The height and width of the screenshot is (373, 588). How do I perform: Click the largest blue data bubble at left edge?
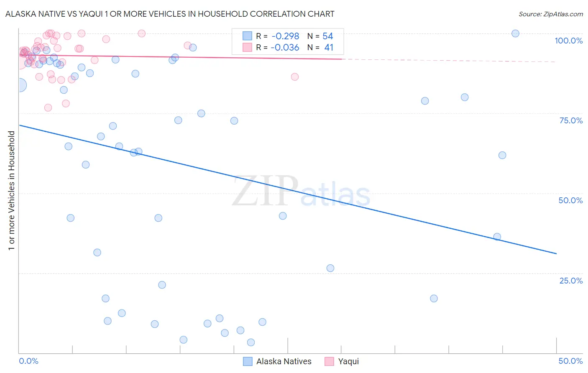[19, 85]
